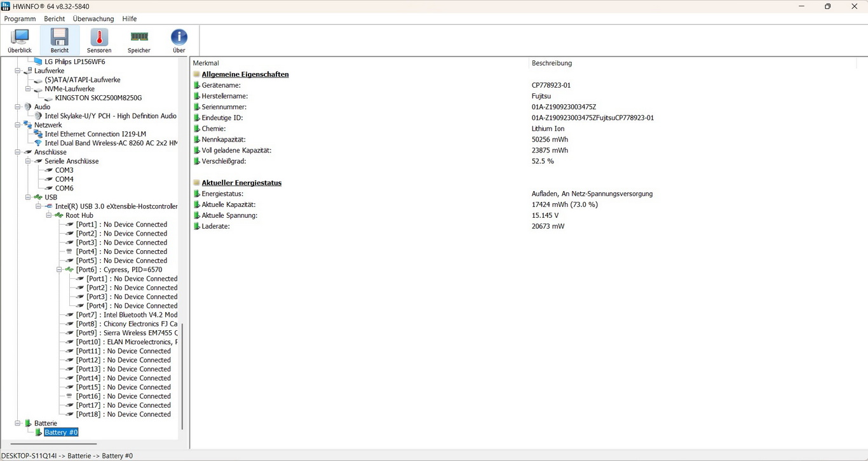Open the Über info icon
Viewport: 868px width, 461px height.
click(x=179, y=38)
